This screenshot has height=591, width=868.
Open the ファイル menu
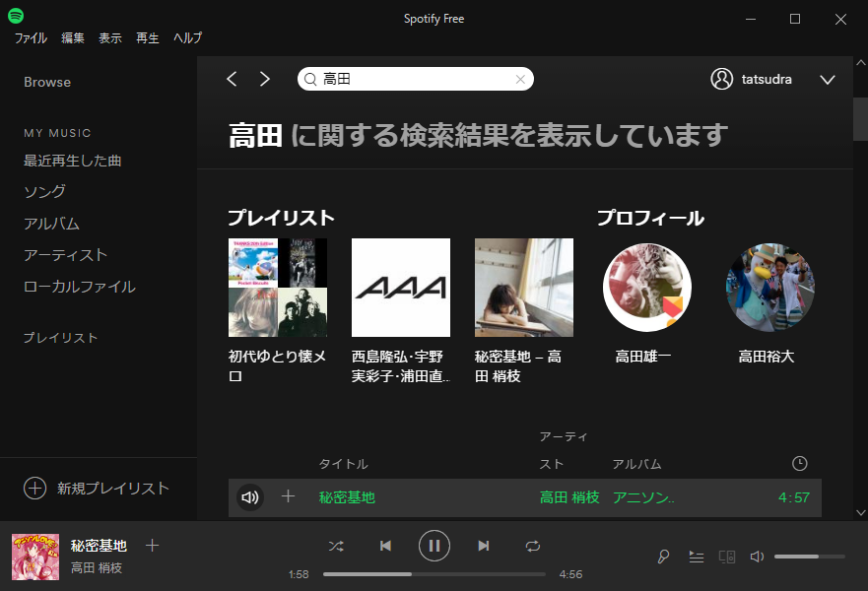[x=31, y=38]
